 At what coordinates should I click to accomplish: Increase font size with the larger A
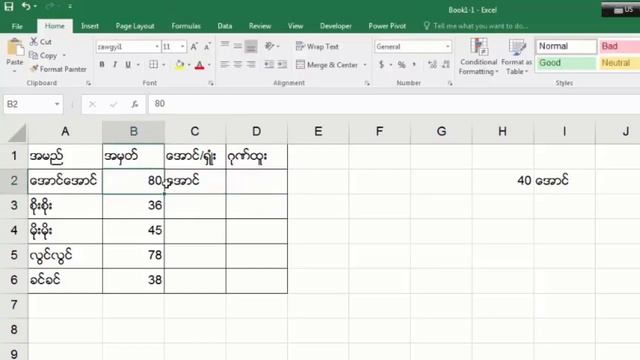(194, 47)
